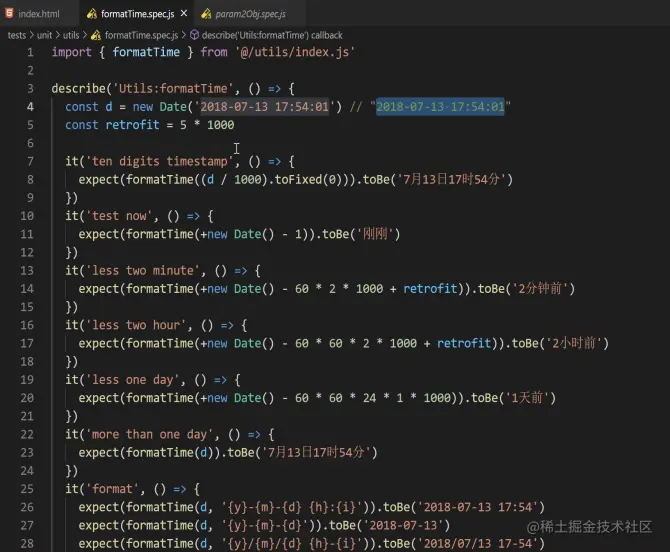Click 'less one day' test name

[x=132, y=380]
